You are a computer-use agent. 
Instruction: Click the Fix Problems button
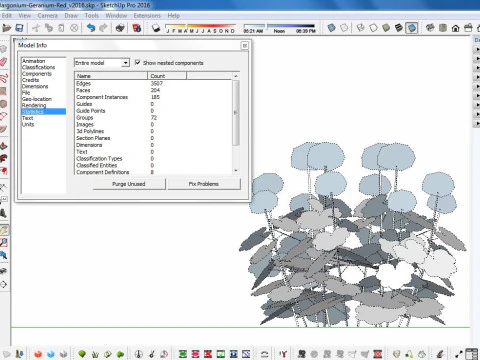[x=204, y=184]
